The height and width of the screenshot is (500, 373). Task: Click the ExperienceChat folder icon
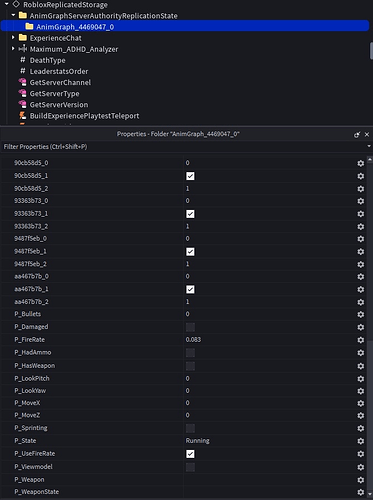coord(23,37)
